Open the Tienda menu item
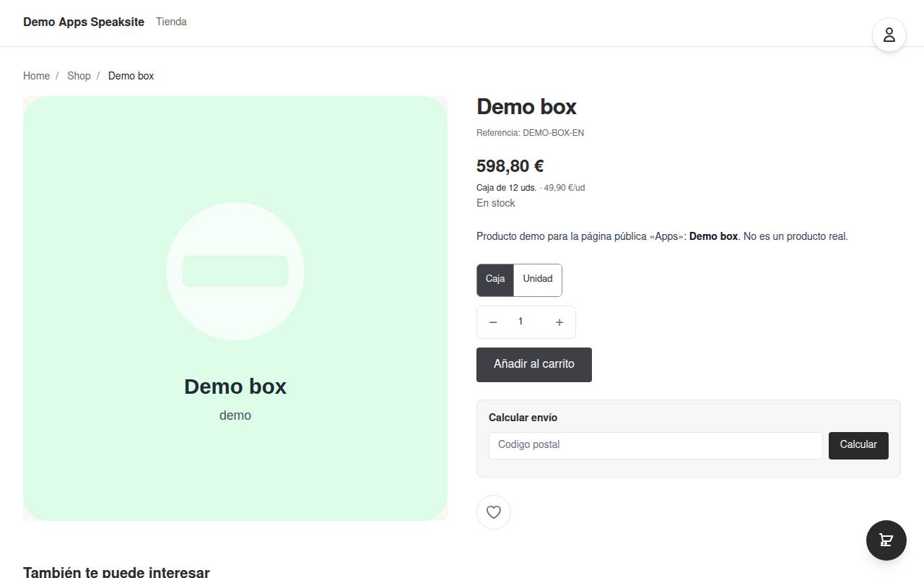The image size is (924, 578). tap(172, 22)
